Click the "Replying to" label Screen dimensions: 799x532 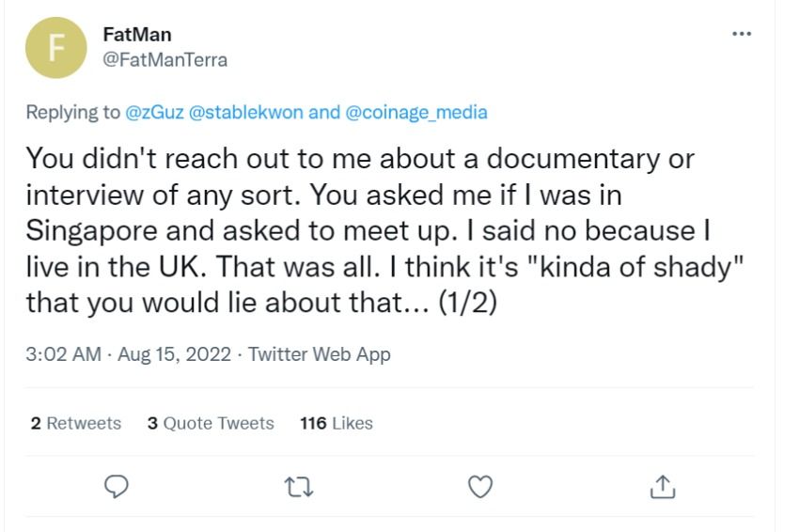pos(72,113)
